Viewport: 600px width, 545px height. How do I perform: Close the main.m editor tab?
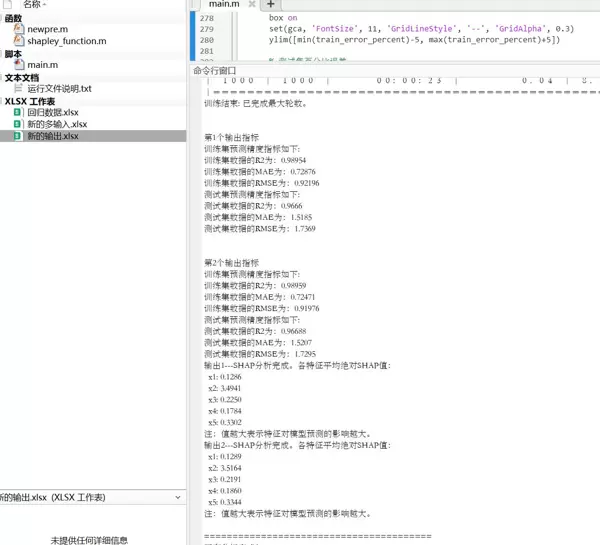point(252,6)
